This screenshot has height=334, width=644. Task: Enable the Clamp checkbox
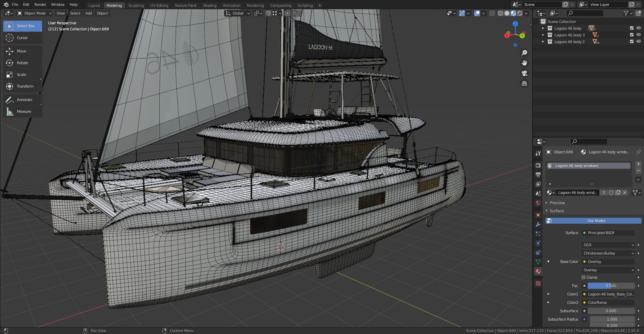tap(583, 277)
